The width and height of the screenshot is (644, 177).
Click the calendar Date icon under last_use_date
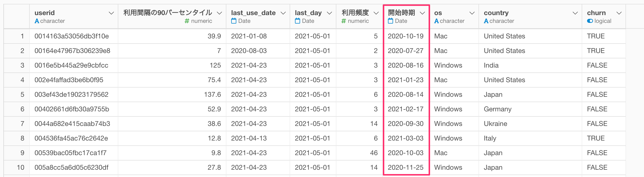click(x=233, y=21)
